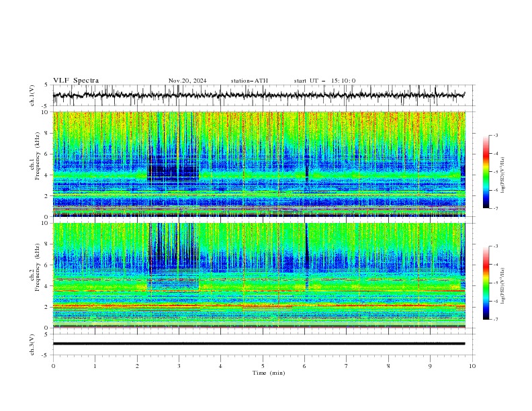Click inside the ch.1 spectrogram panel
The height and width of the screenshot is (411, 532).
tap(259, 164)
